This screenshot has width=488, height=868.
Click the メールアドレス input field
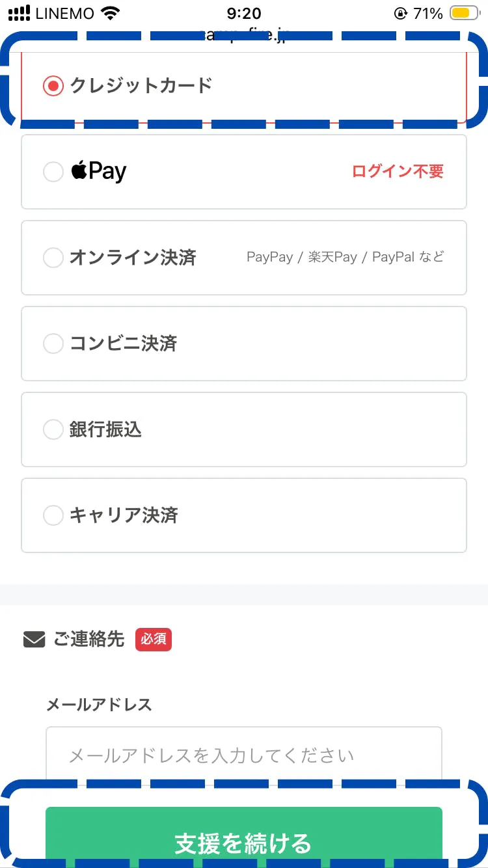coord(244,755)
